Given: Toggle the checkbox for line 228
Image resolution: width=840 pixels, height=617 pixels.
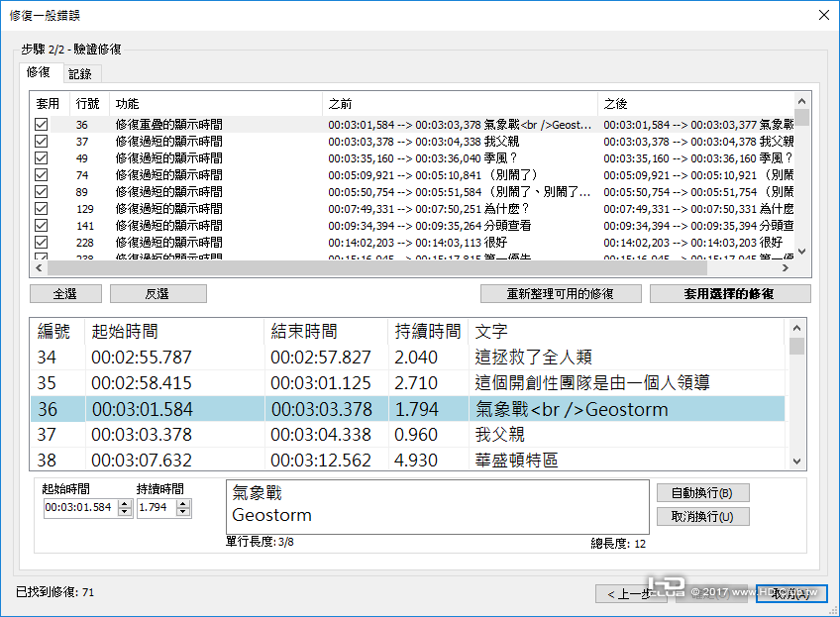Looking at the screenshot, I should point(42,242).
